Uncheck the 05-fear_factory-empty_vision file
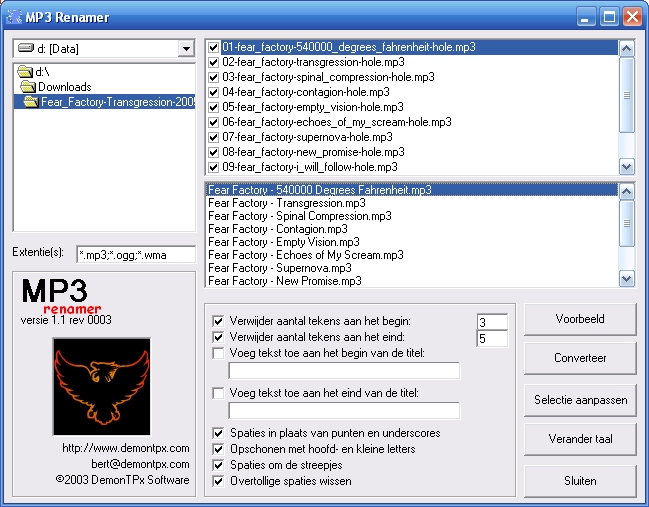649x507 pixels. [213, 107]
